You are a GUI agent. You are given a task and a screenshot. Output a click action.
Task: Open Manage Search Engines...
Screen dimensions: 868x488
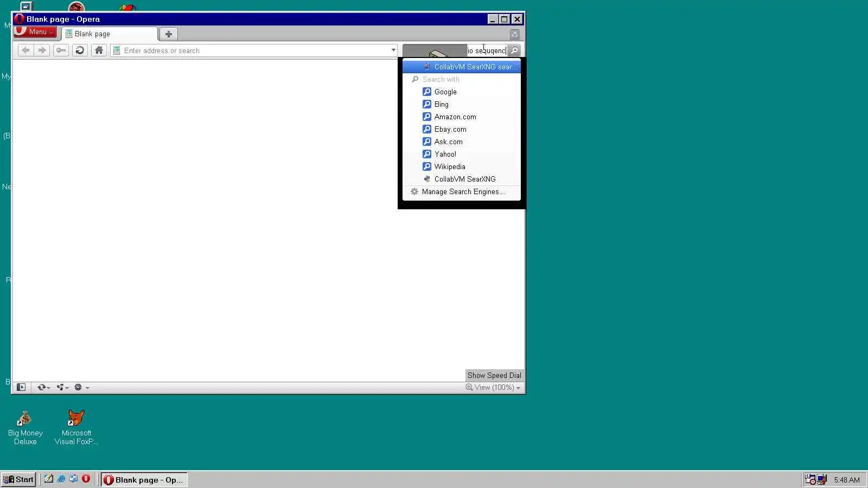pos(462,191)
